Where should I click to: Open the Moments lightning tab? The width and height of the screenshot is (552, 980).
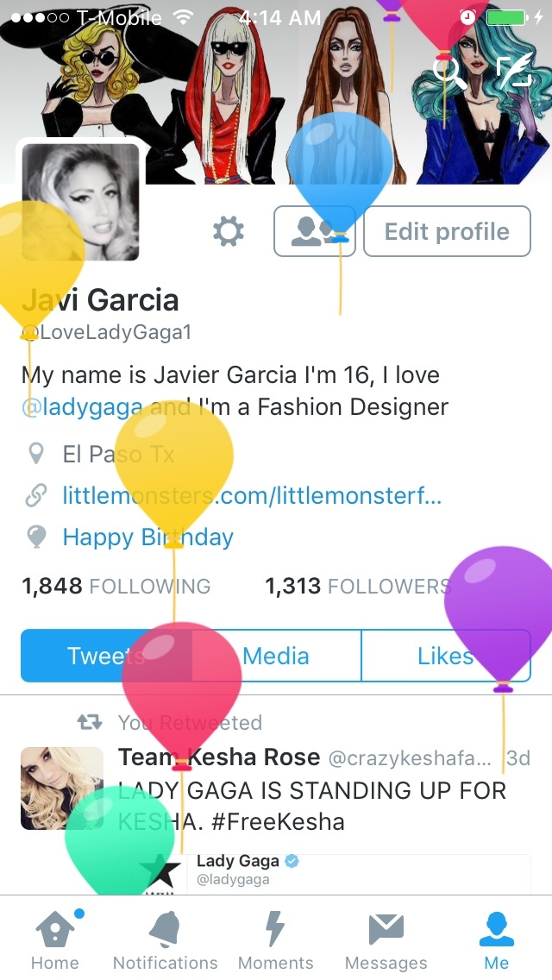[276, 939]
